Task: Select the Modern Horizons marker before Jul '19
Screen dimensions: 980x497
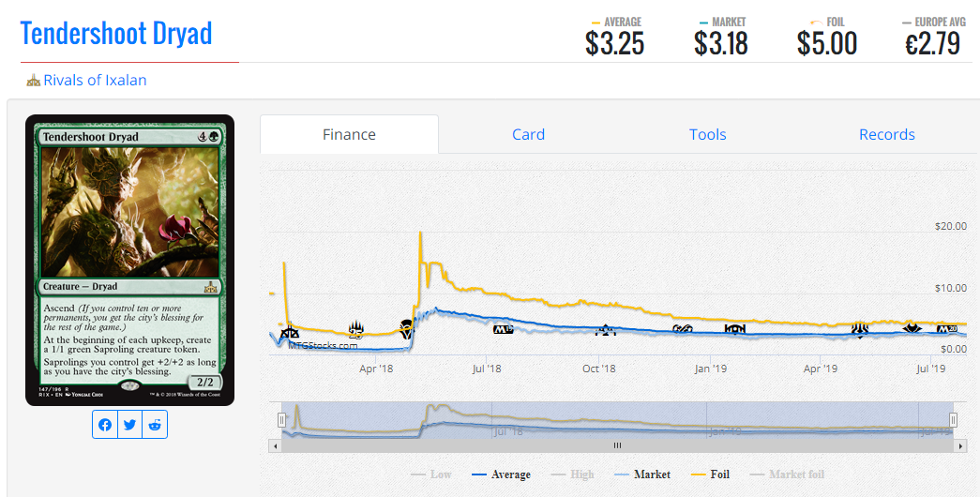Action: click(912, 328)
